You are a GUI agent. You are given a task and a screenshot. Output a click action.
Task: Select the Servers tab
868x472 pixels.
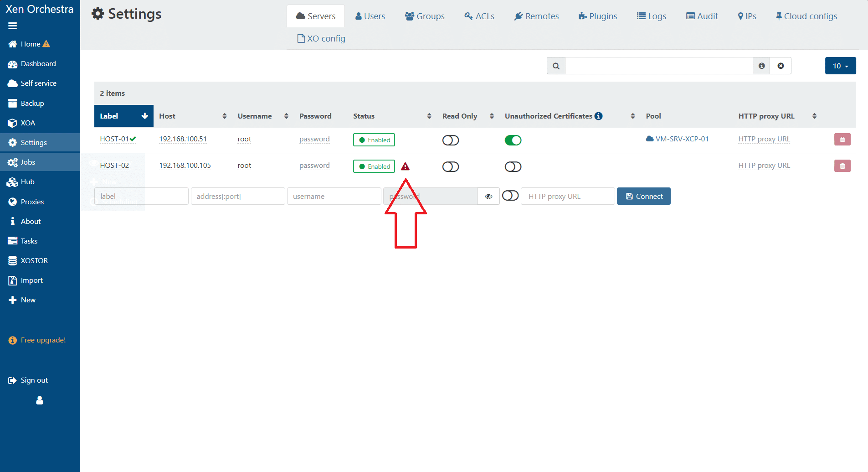pyautogui.click(x=316, y=16)
